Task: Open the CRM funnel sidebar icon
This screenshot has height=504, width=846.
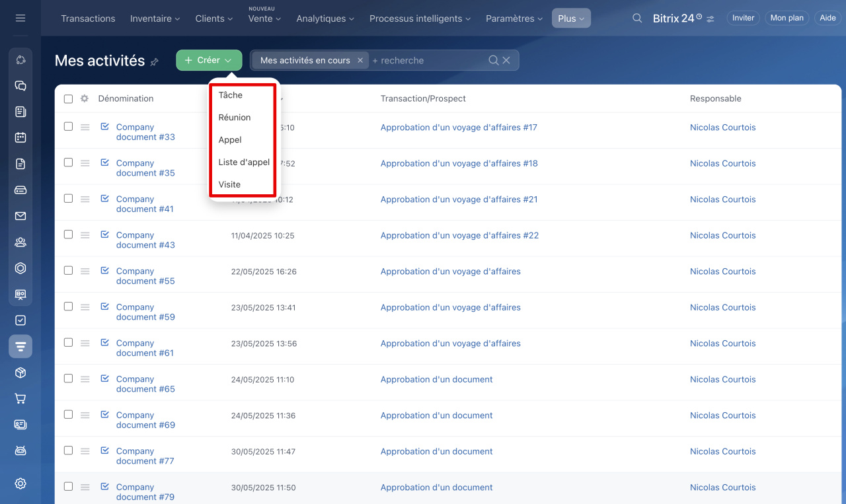Action: point(20,346)
